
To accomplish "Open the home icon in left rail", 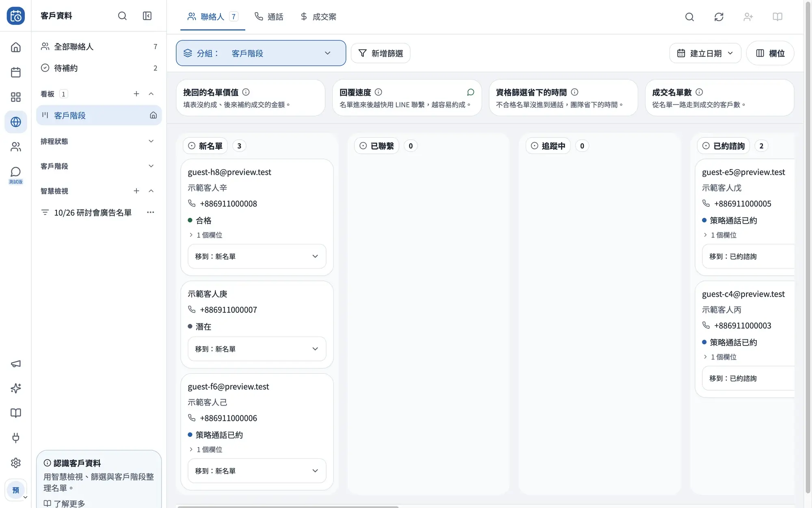I will [x=15, y=47].
